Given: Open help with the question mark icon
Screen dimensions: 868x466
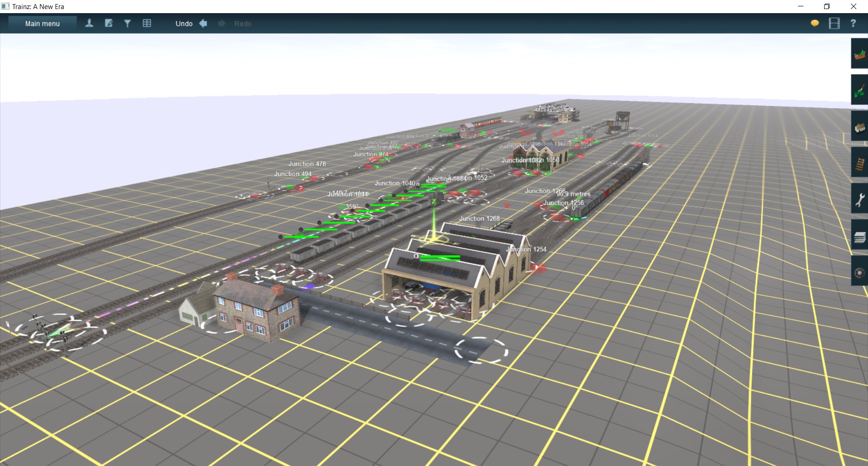Looking at the screenshot, I should (x=853, y=24).
